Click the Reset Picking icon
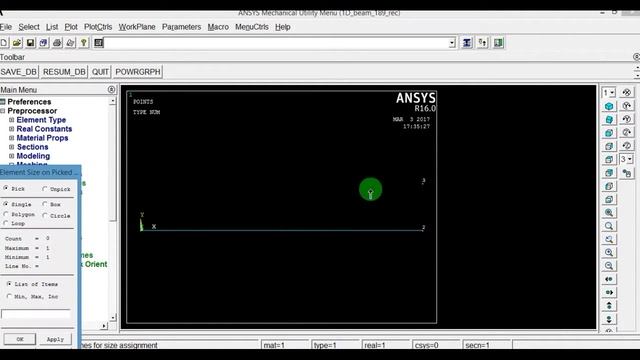 coord(482,43)
